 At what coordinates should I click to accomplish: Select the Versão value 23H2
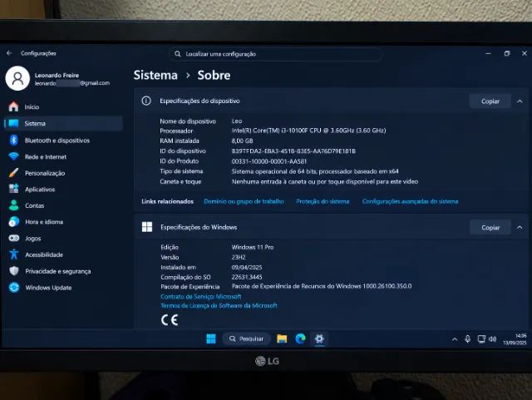point(239,257)
